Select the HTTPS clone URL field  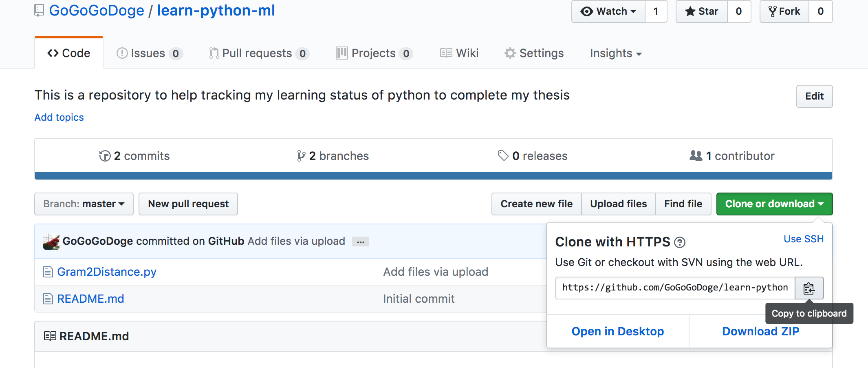675,288
